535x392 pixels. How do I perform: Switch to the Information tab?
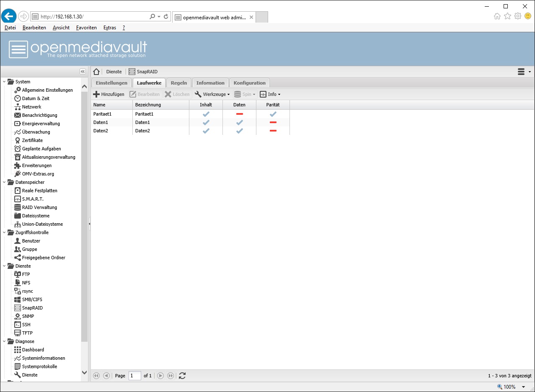click(x=210, y=83)
